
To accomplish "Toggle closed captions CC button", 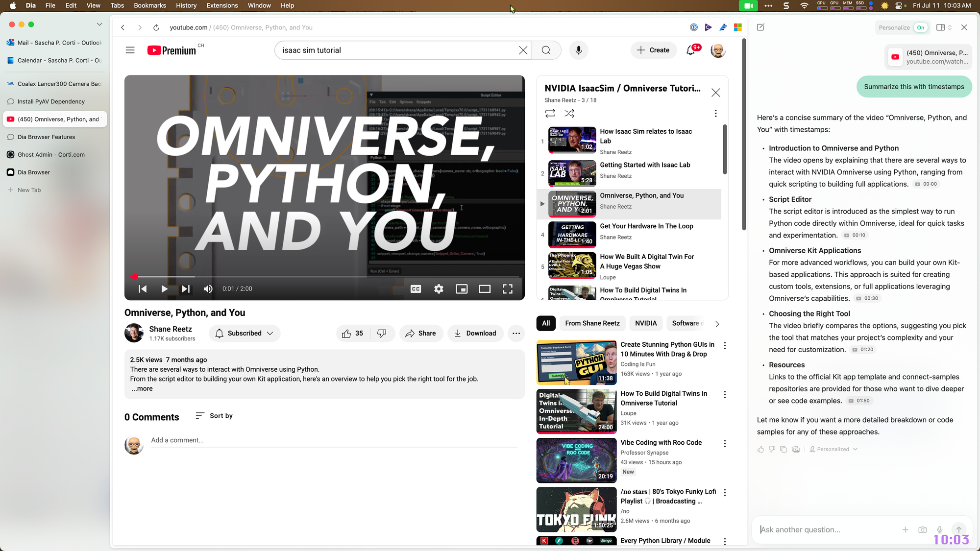I will [416, 289].
